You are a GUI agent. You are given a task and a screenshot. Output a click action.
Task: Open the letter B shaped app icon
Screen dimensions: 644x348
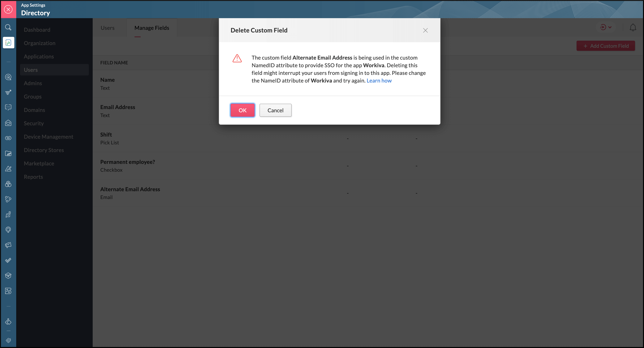(8, 291)
